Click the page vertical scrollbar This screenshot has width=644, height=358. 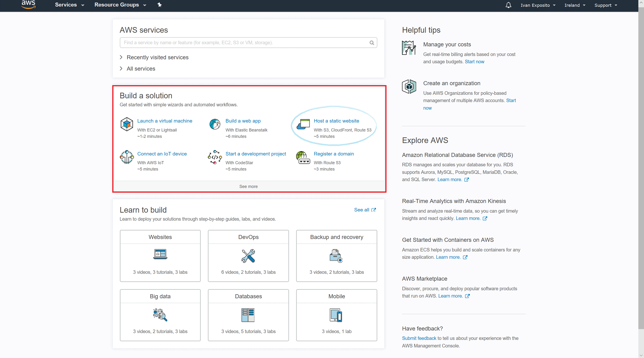pyautogui.click(x=641, y=168)
